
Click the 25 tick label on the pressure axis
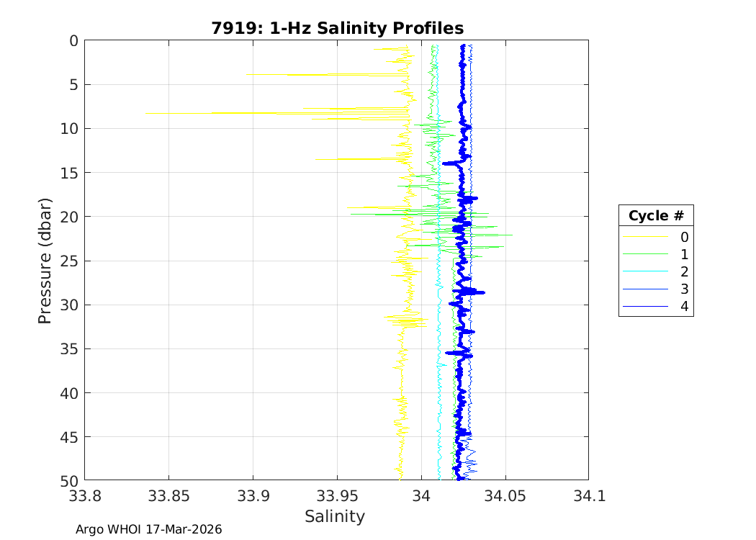(69, 261)
